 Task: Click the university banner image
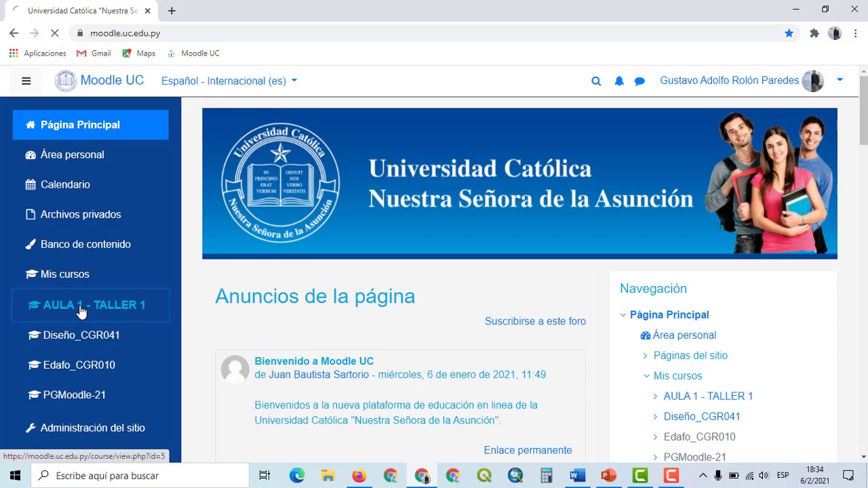(519, 184)
